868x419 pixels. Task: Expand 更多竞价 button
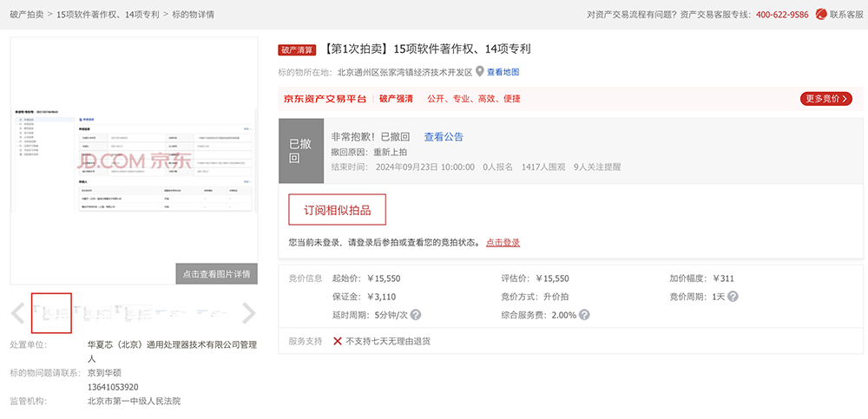click(x=825, y=99)
